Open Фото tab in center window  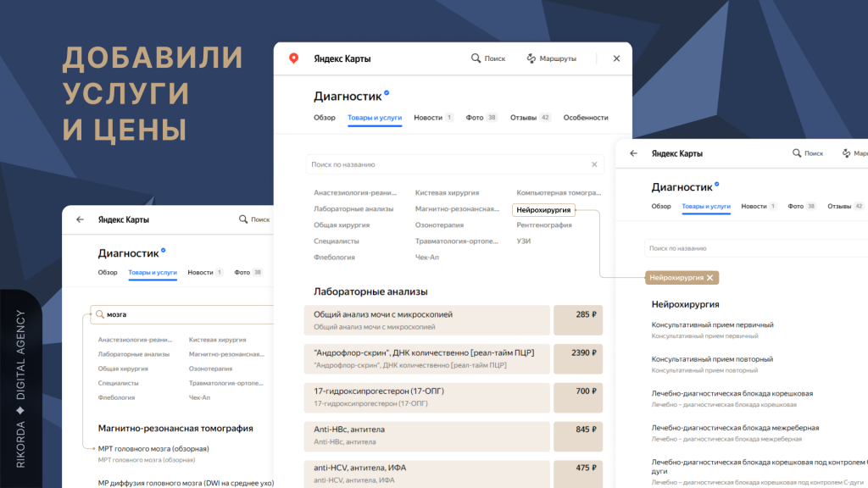pyautogui.click(x=481, y=117)
